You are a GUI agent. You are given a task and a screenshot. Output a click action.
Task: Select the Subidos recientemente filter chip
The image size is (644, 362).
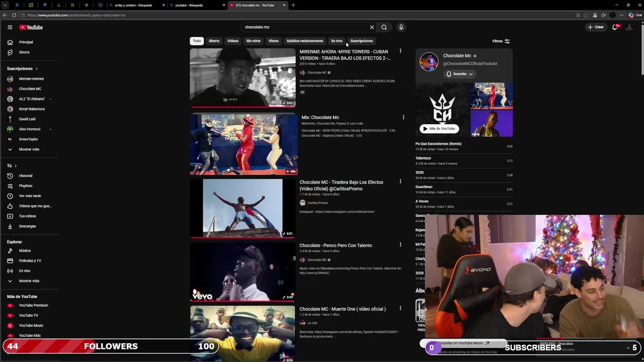(x=305, y=41)
